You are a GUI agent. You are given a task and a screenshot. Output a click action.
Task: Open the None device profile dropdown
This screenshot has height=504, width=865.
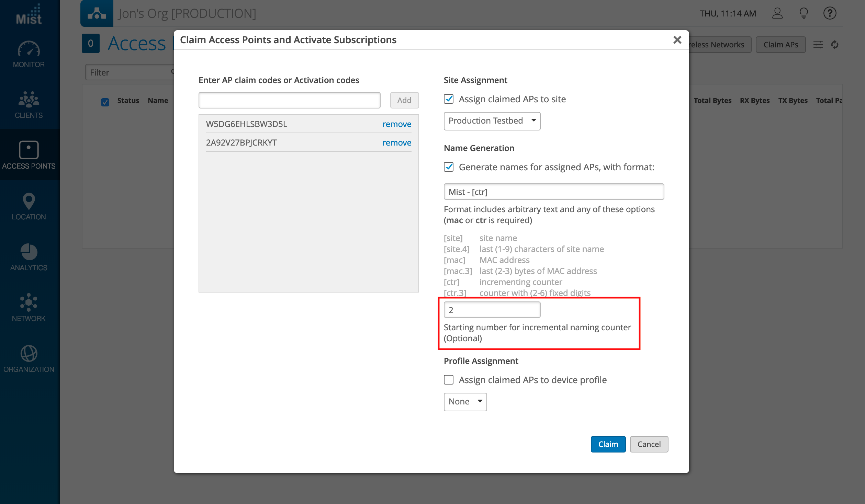tap(465, 402)
